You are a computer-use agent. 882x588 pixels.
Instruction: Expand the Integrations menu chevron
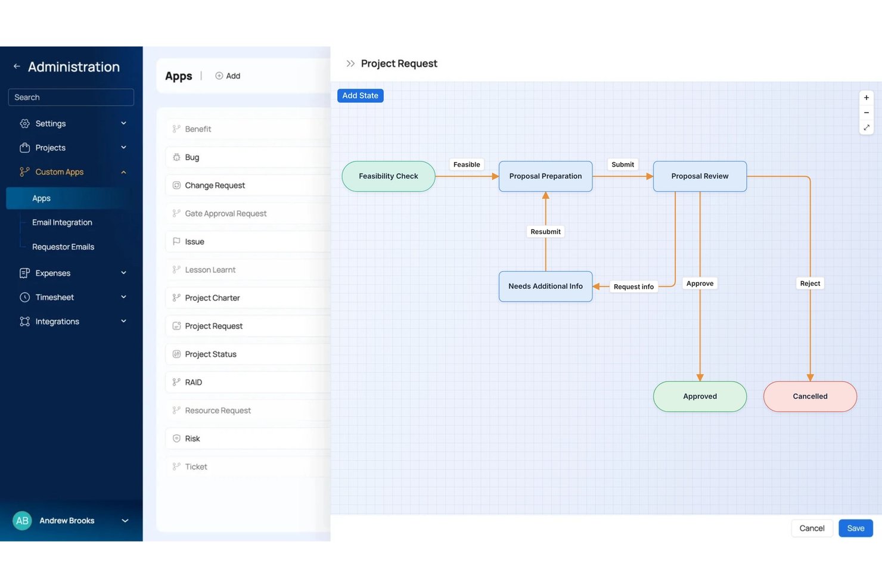[x=123, y=321]
